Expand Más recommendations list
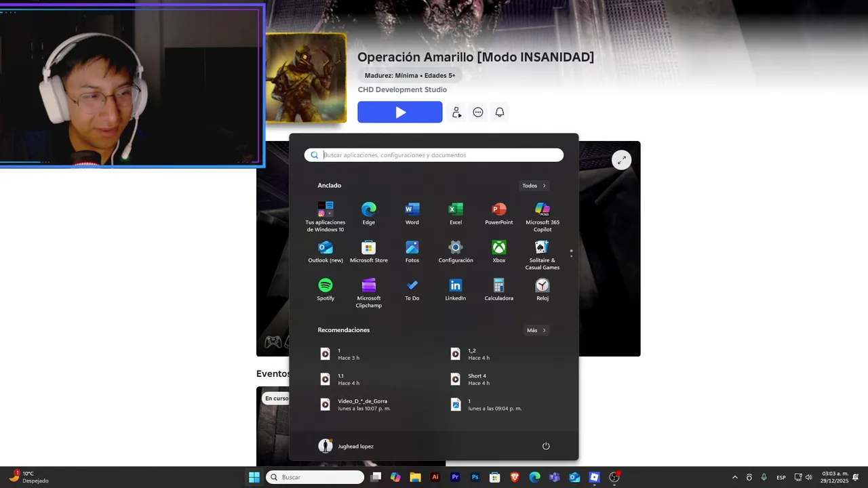Screen dimensions: 868x488 coord(536,330)
